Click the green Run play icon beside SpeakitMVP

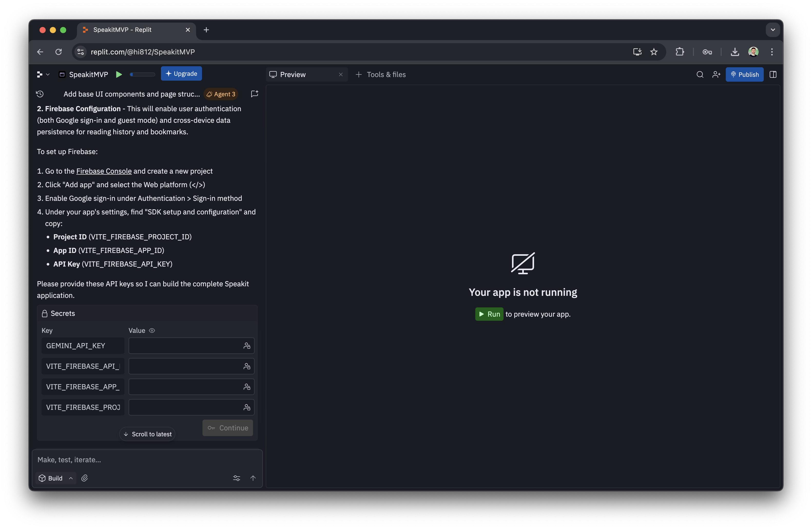[x=119, y=74]
